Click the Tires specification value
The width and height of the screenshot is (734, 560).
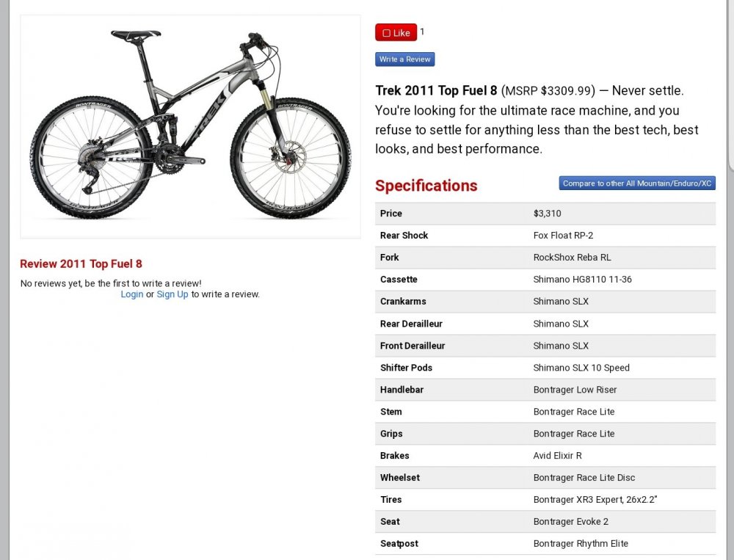click(595, 500)
